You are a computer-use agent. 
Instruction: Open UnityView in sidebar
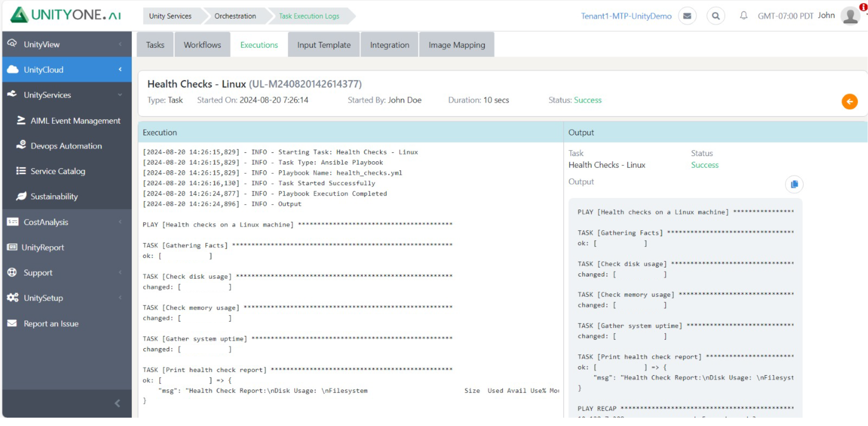point(67,44)
